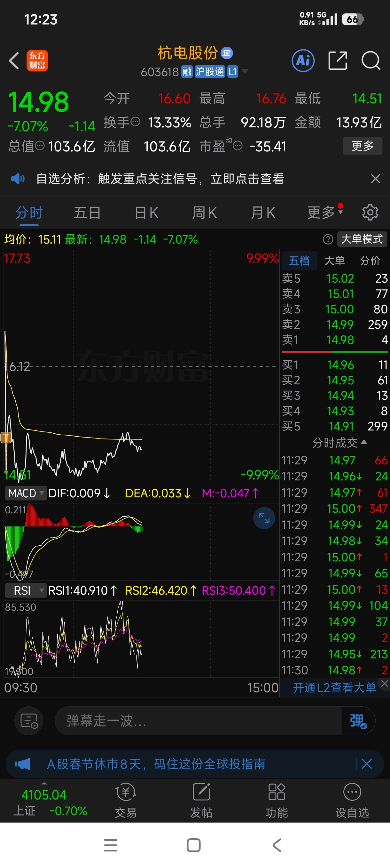Tap the speaker icon on 自选分析 banner

18,179
